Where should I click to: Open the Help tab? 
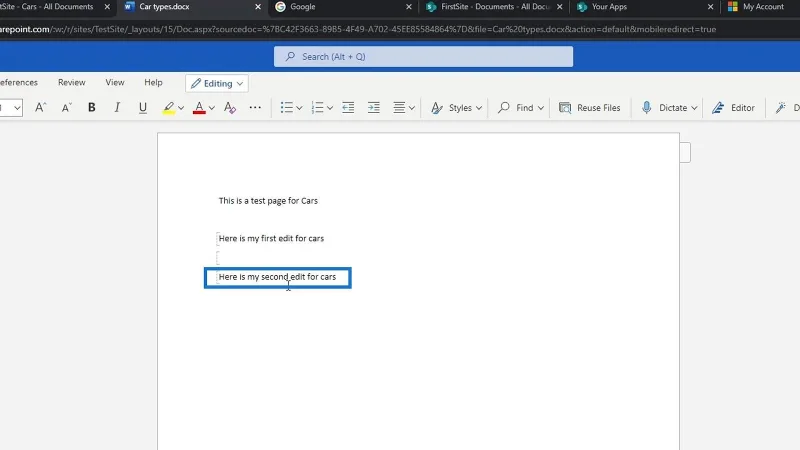(153, 82)
